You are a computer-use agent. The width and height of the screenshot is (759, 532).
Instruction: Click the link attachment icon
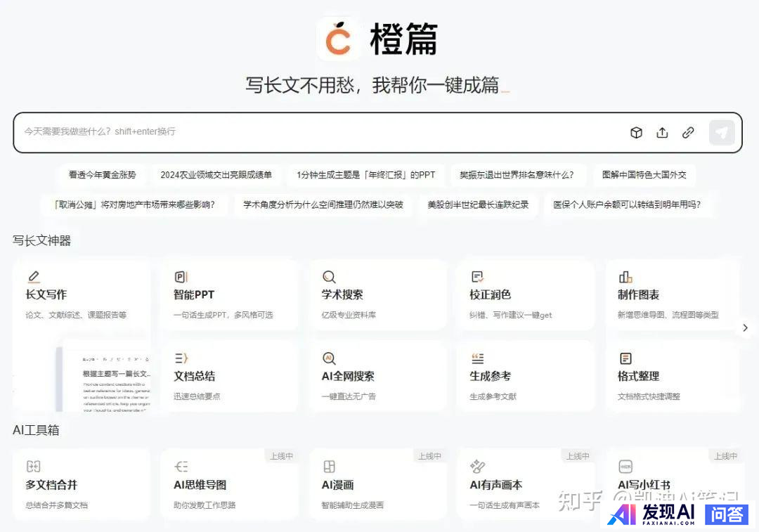(688, 133)
